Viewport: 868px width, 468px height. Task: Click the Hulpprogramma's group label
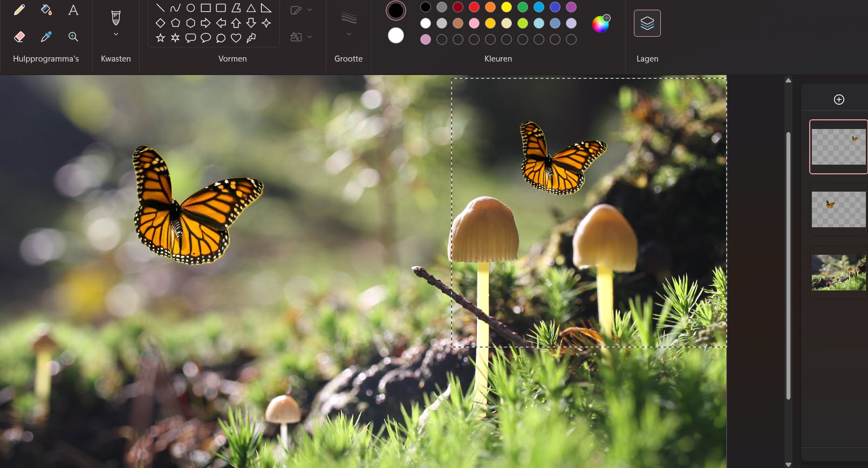46,59
